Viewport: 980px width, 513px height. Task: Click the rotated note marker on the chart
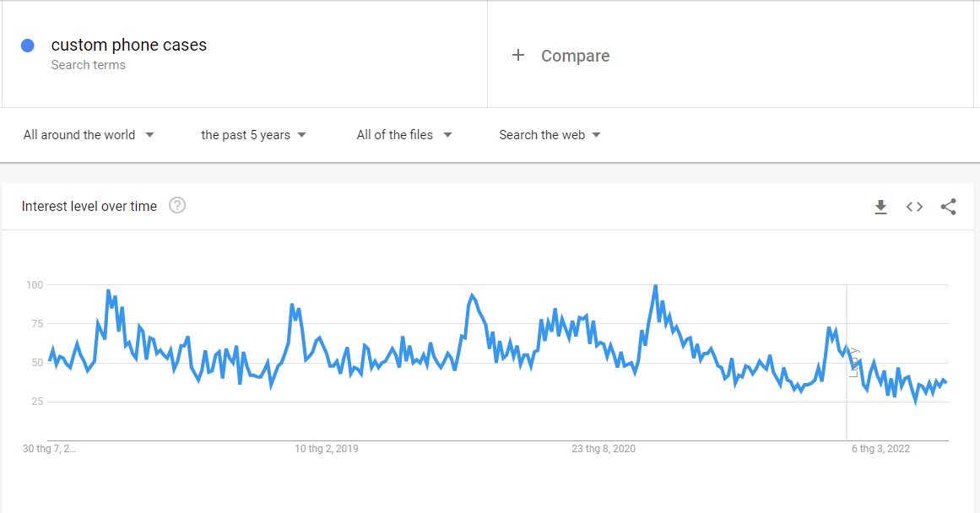click(854, 363)
